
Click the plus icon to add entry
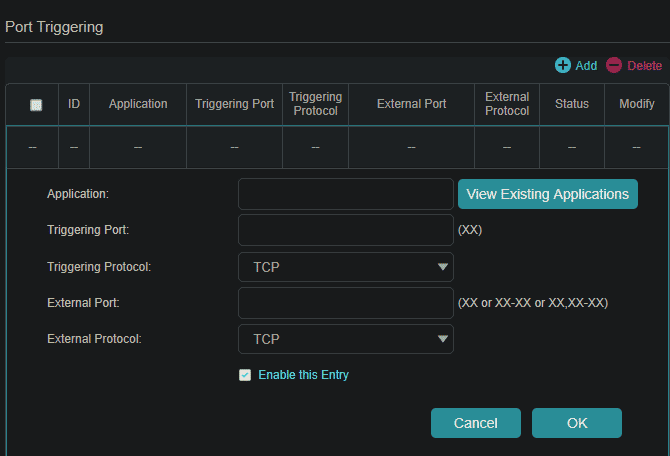tap(563, 65)
